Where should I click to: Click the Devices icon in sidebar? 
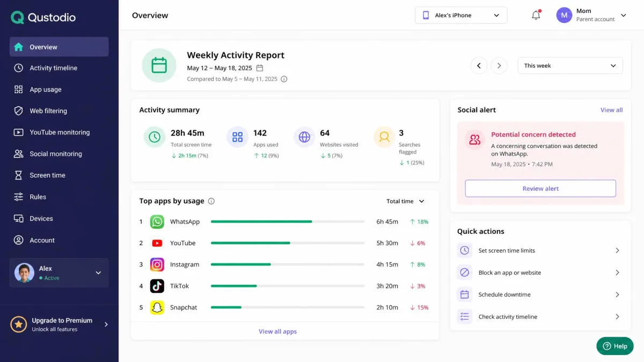(x=18, y=219)
